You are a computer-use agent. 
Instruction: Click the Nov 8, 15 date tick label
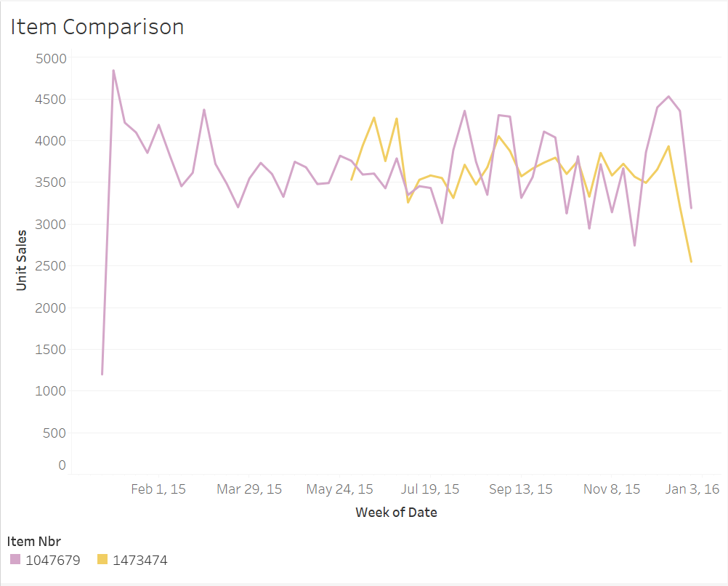tap(612, 489)
